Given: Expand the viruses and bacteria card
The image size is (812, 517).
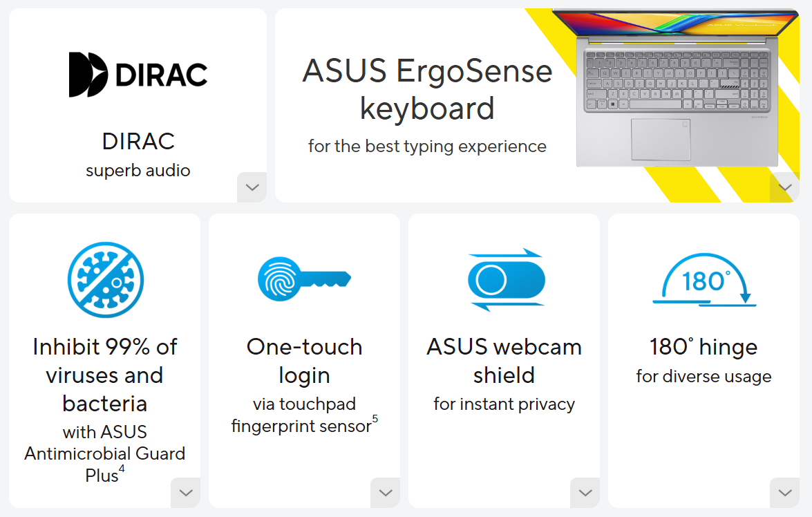Looking at the screenshot, I should coord(185,493).
